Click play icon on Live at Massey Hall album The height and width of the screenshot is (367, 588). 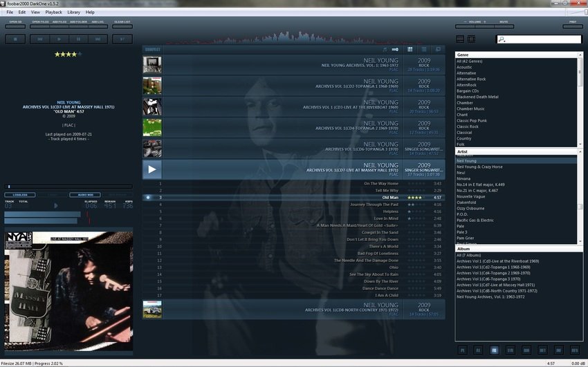pyautogui.click(x=152, y=169)
